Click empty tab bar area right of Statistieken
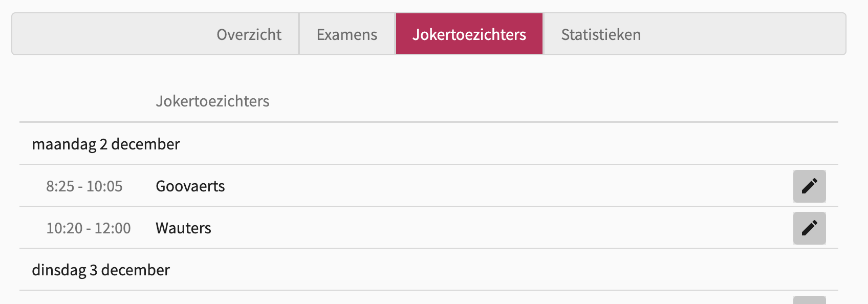Viewport: 868px width, 304px height. 742,34
